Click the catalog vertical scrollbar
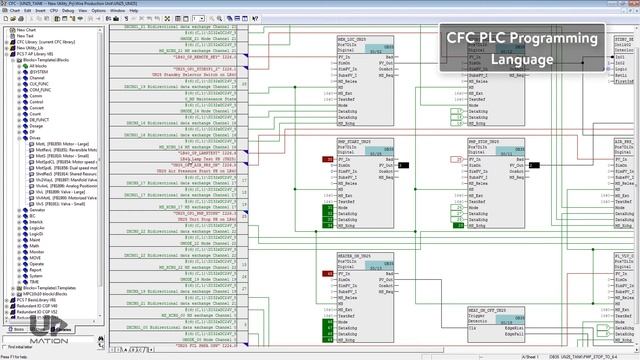The height and width of the screenshot is (360, 640). 100,173
